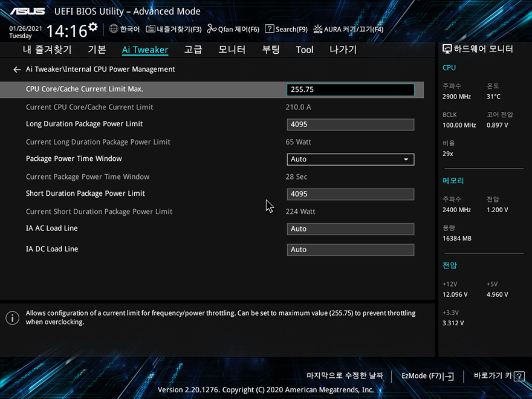This screenshot has height=399, width=532.
Task: Click the hardware monitor screen icon
Action: tap(447, 49)
